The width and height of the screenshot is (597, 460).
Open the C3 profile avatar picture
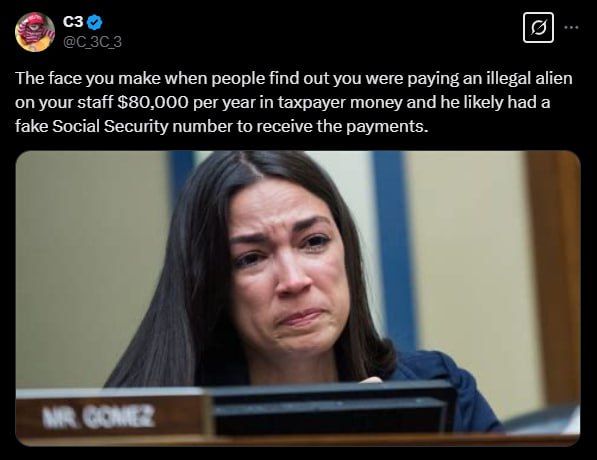[35, 32]
